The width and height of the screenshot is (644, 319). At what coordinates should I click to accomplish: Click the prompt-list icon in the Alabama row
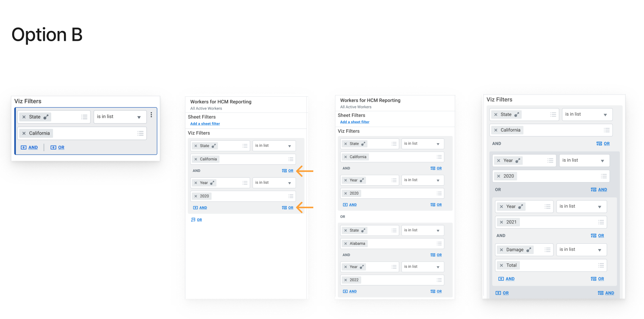(439, 244)
